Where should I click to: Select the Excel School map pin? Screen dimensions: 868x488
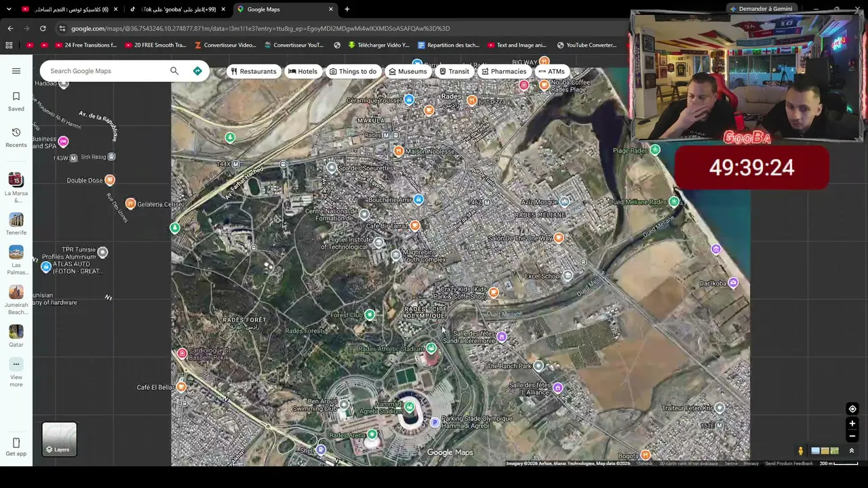pyautogui.click(x=568, y=275)
